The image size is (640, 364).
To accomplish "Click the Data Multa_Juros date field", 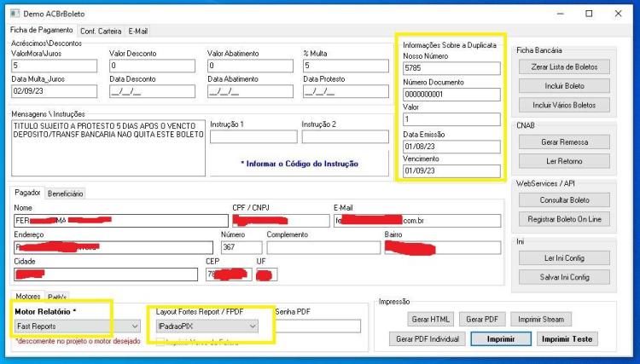I will coord(55,91).
